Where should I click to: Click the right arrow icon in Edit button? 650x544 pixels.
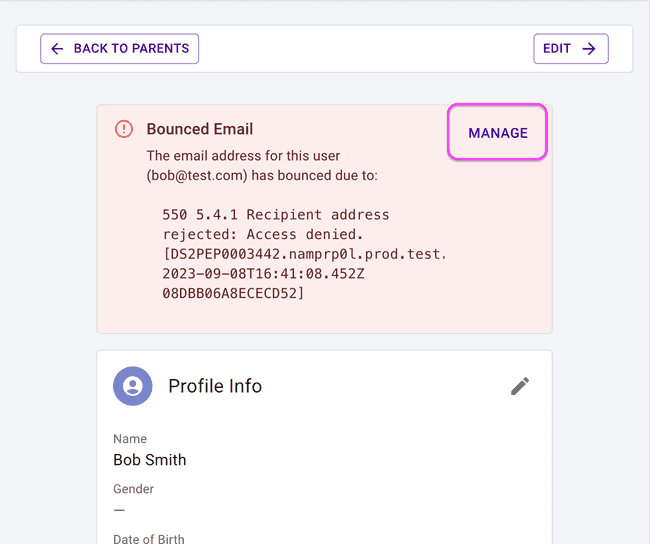pos(589,48)
